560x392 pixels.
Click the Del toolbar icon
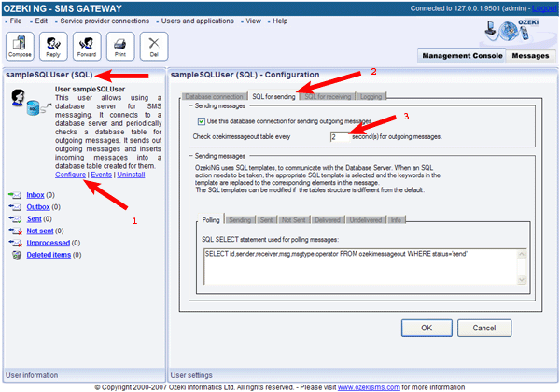tap(152, 46)
